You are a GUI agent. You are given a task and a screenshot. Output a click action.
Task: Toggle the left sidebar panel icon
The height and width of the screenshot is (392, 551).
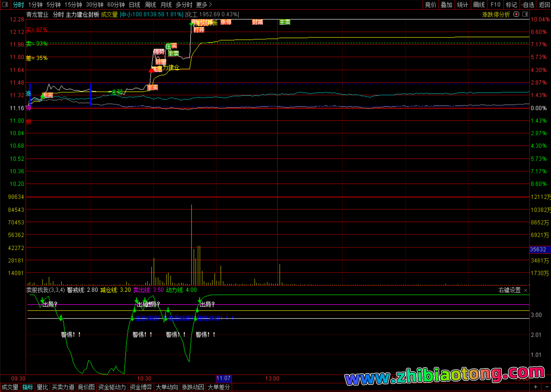(x=5, y=5)
